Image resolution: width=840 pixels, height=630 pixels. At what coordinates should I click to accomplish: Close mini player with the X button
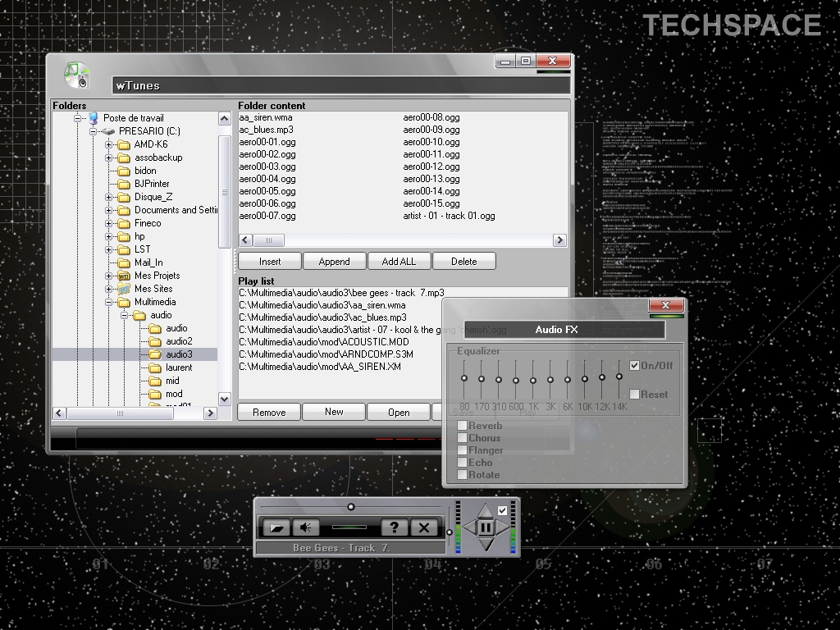coord(424,527)
